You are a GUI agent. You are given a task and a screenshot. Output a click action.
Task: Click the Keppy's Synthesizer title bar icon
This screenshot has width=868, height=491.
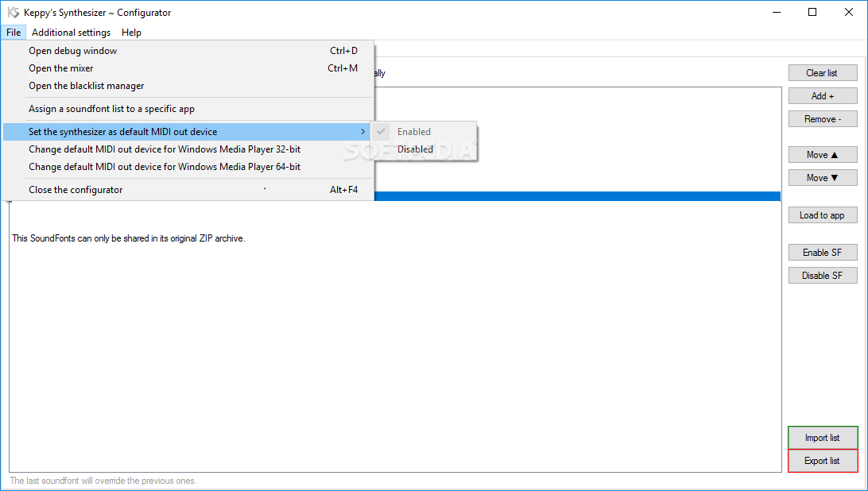coord(14,12)
